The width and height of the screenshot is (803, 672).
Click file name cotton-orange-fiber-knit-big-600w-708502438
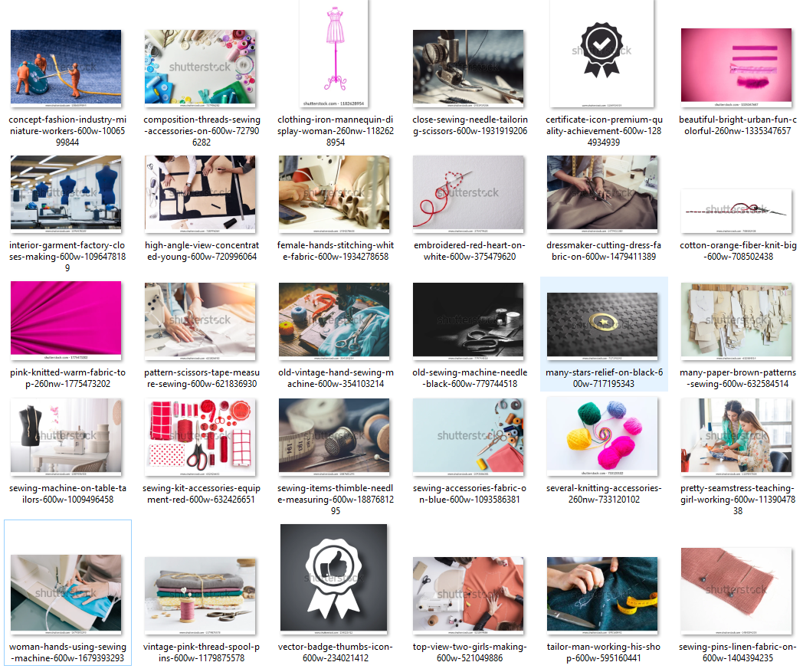737,251
